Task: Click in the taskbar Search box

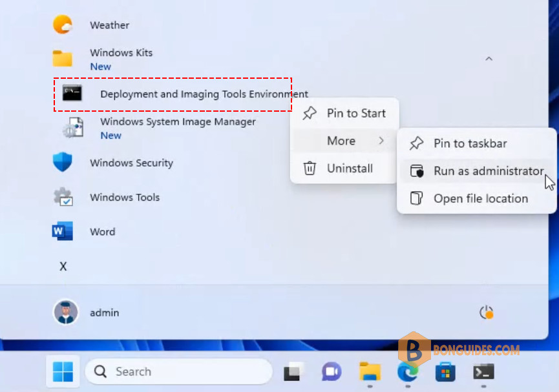Action: tap(178, 371)
